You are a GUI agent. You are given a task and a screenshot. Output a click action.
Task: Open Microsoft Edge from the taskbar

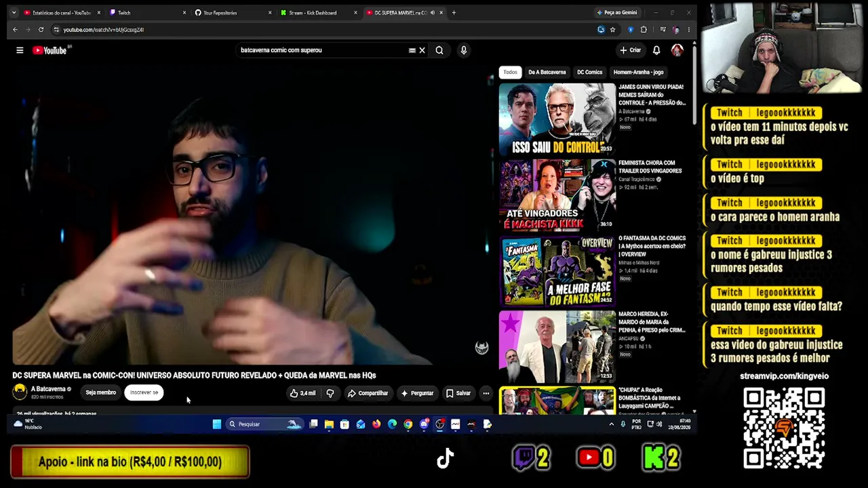pyautogui.click(x=392, y=424)
